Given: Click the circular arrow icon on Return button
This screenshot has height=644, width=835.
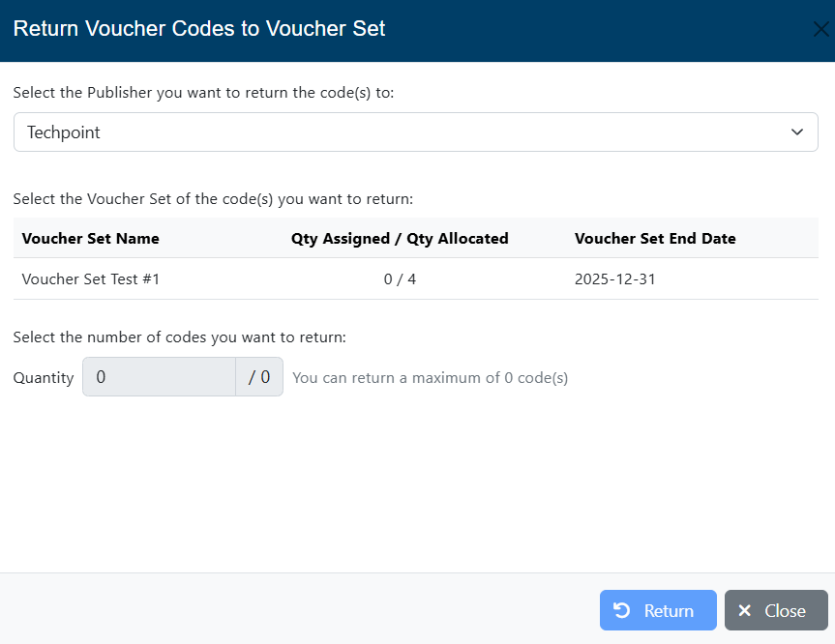Looking at the screenshot, I should pos(622,610).
